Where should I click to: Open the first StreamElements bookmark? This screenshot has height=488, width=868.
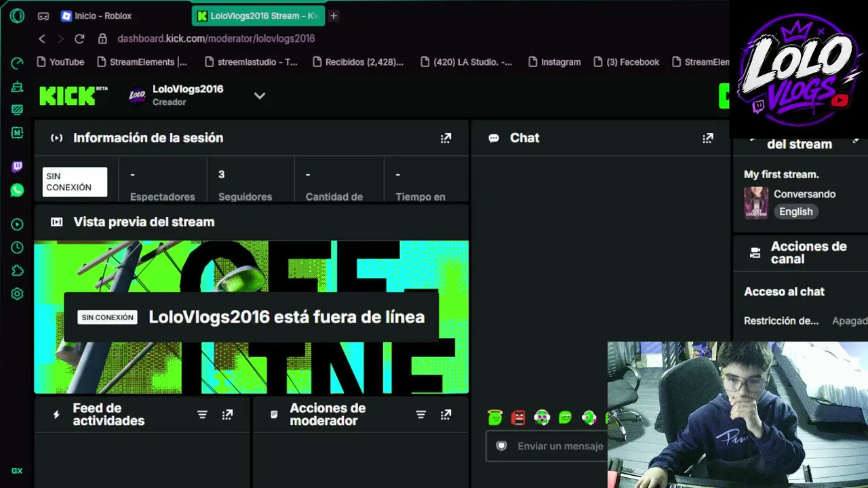[x=142, y=62]
